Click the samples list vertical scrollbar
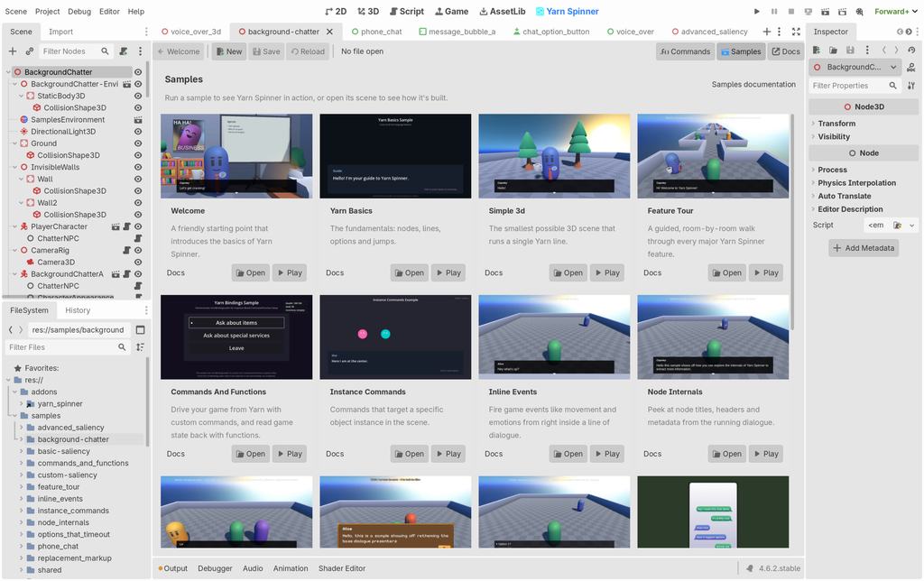 click(x=792, y=222)
